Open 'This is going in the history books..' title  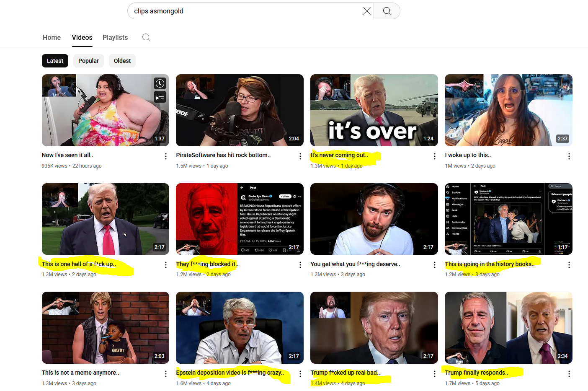(490, 264)
